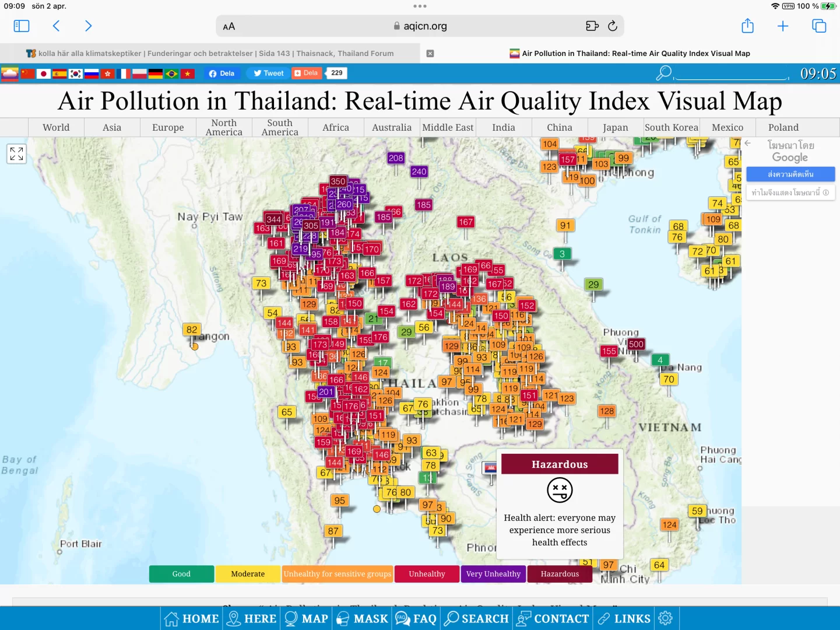Open the MASK link in bottom bar
The image size is (840, 630).
(363, 618)
